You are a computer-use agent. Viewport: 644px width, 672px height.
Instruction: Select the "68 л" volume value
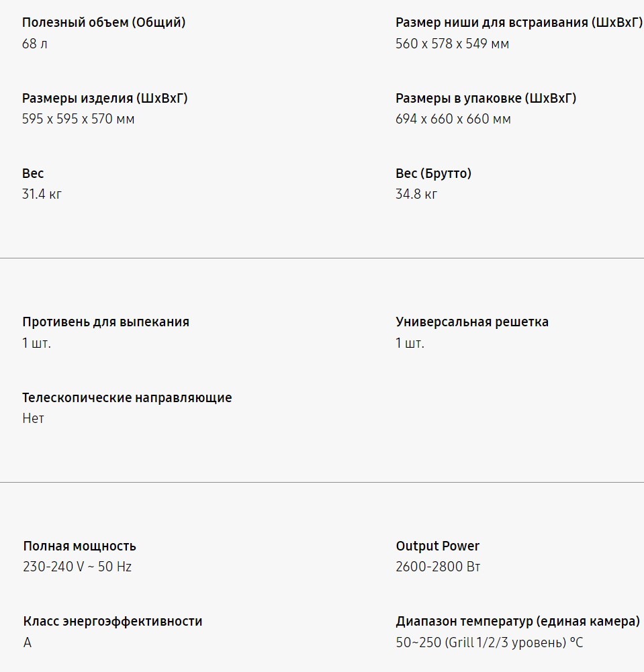tap(35, 44)
